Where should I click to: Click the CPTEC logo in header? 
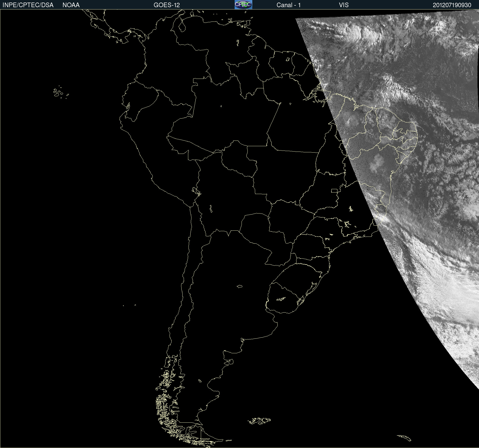pos(243,5)
